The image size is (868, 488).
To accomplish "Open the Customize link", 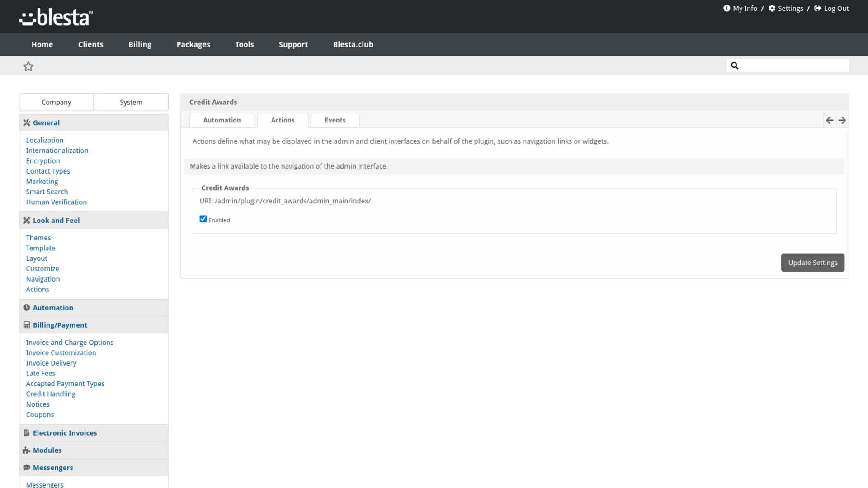I will [x=42, y=268].
